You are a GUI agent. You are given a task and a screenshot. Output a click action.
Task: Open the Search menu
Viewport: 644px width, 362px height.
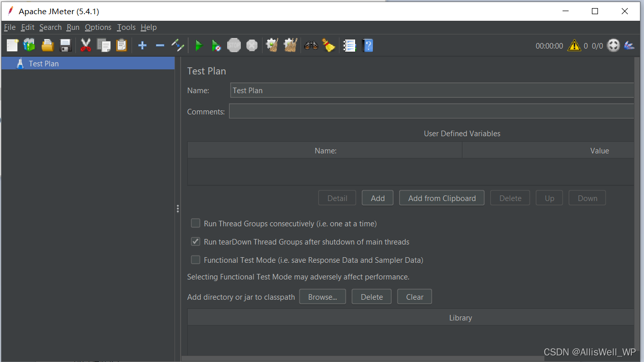pyautogui.click(x=51, y=27)
